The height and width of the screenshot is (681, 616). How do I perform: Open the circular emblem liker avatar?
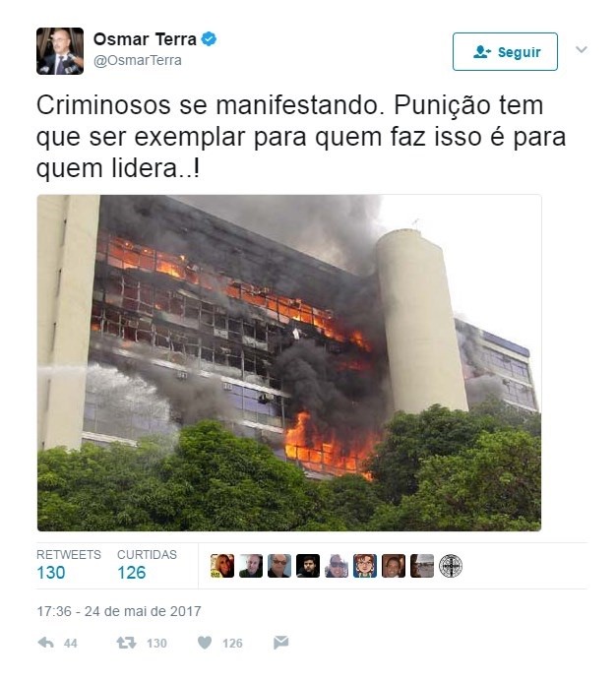(451, 566)
